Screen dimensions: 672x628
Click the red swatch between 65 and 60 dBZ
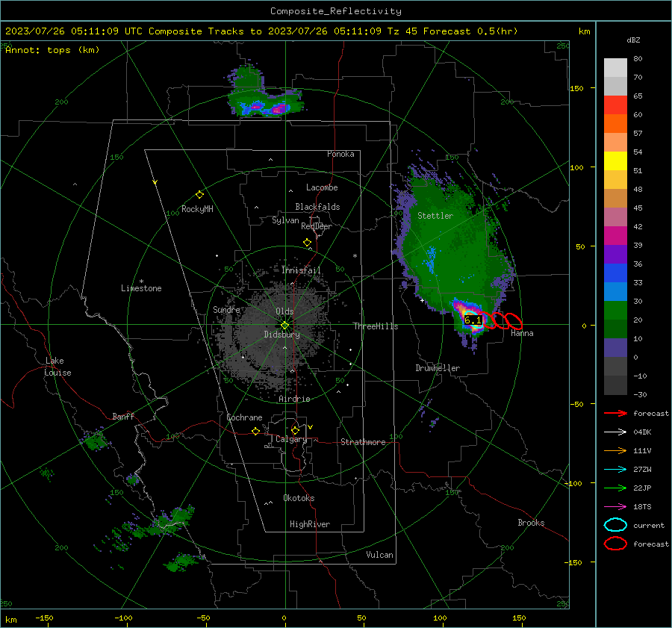click(x=615, y=105)
